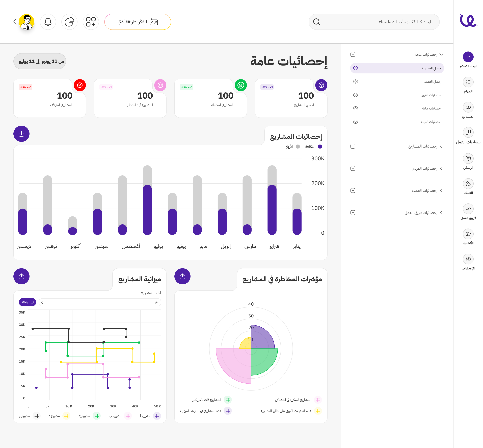Toggle visibility eye for إجمالي المشاريع
Screen dimensions: 483x448
point(356,68)
